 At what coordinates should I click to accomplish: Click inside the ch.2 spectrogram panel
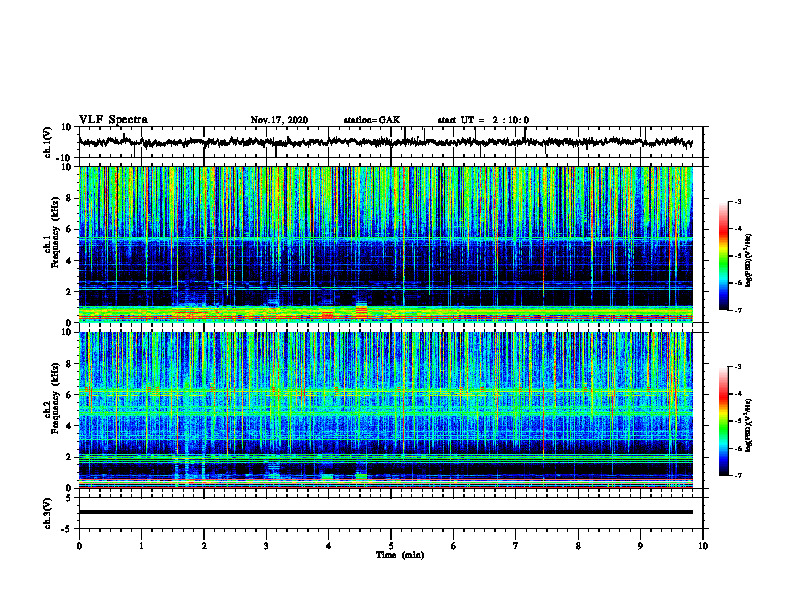[391, 410]
